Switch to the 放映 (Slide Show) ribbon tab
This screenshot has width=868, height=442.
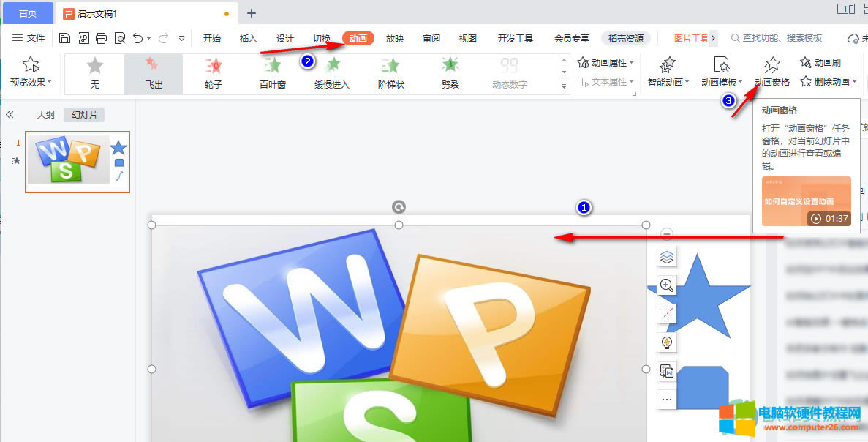[x=394, y=38]
